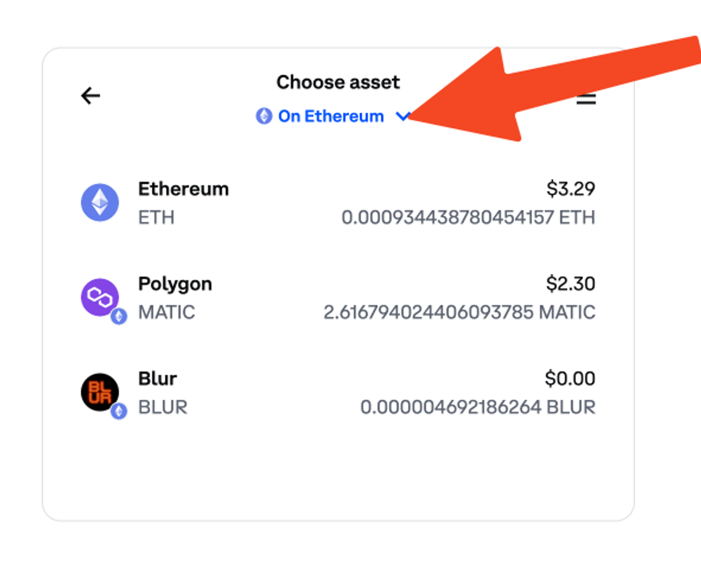Choose the Blur asset name
This screenshot has width=701, height=588.
tap(157, 378)
